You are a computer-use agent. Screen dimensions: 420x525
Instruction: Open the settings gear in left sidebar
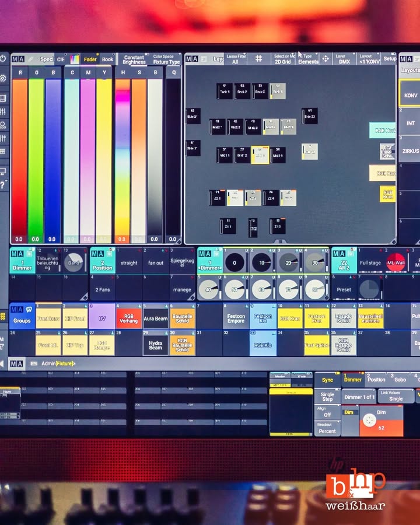pos(3,78)
